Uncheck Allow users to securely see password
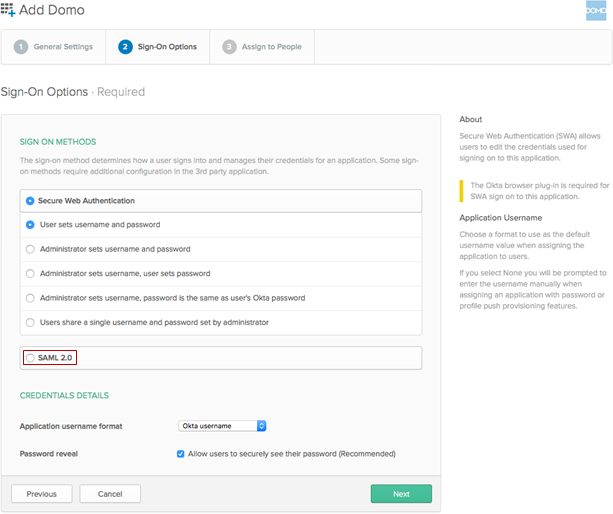The image size is (613, 514). coord(181,454)
